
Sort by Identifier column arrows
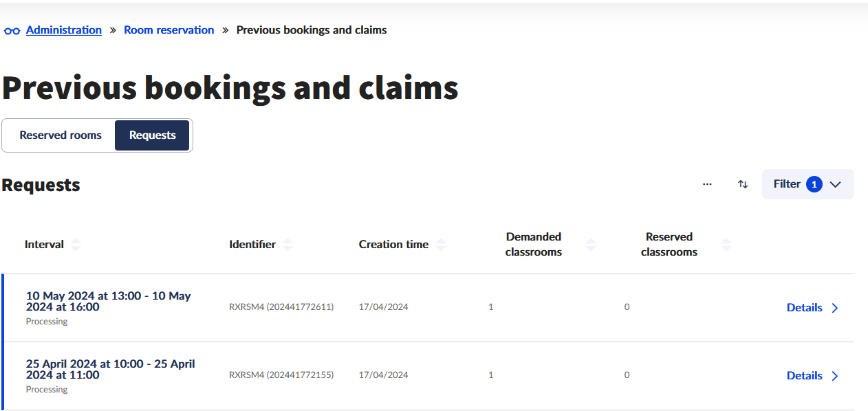(287, 245)
